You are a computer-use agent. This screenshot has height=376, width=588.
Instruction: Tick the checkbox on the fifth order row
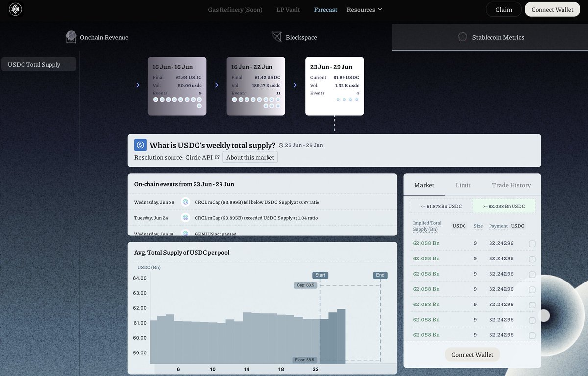pos(532,305)
